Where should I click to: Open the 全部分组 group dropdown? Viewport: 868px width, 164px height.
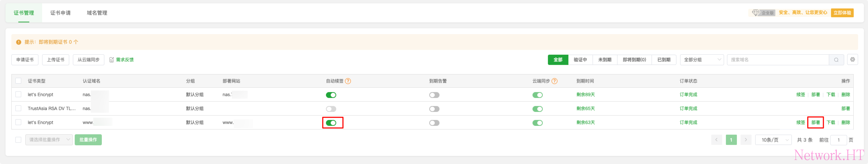point(702,60)
